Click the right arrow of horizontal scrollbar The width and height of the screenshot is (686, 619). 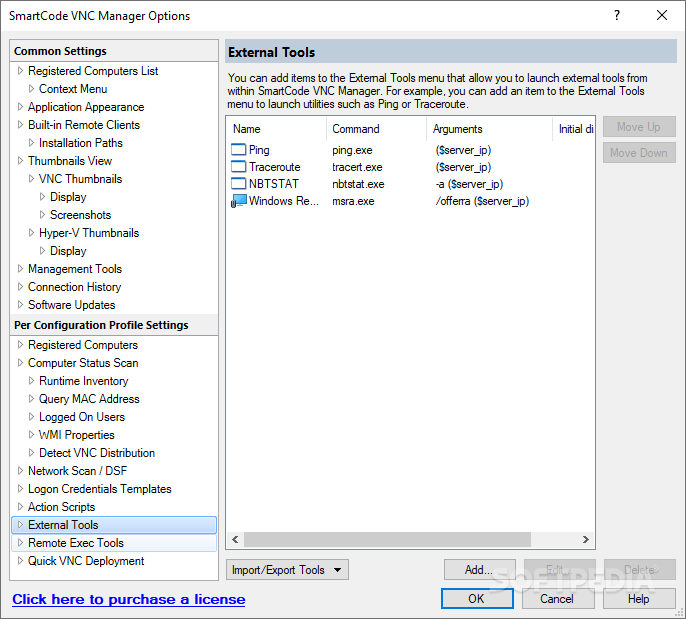[x=586, y=539]
